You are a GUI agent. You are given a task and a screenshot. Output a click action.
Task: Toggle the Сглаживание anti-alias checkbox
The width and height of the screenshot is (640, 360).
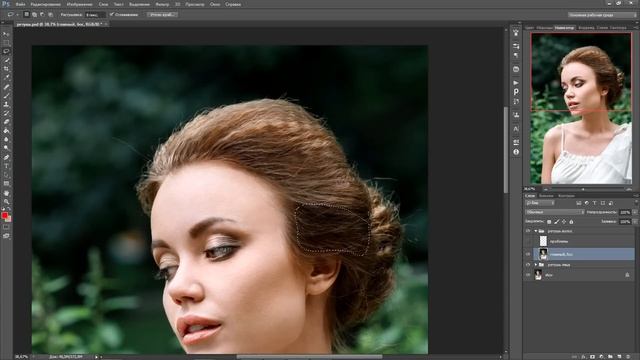pyautogui.click(x=112, y=14)
